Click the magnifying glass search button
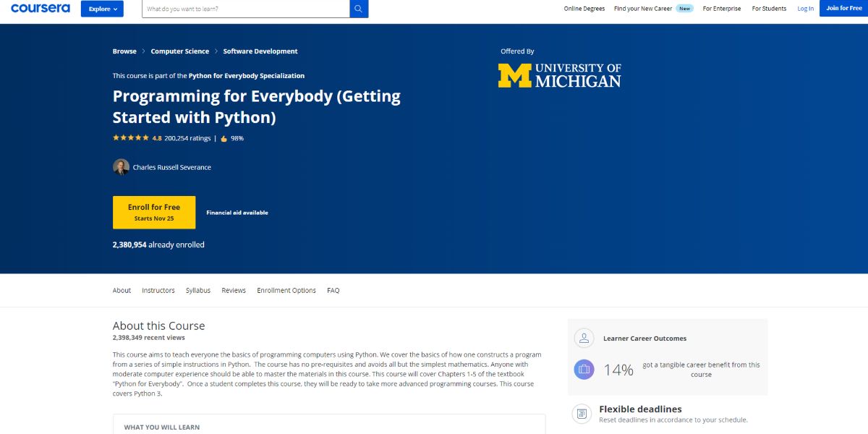868x434 pixels. click(359, 9)
